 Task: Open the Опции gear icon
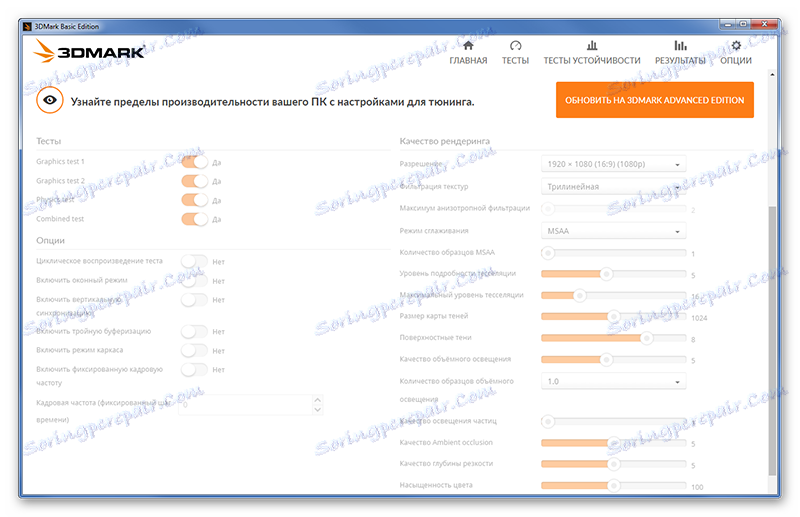coord(736,46)
